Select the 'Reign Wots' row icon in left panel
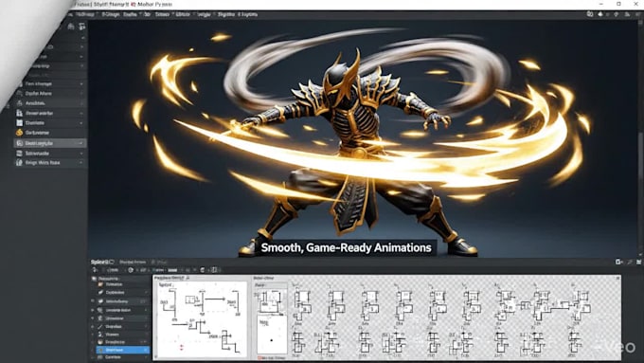The image size is (644, 363). pyautogui.click(x=19, y=163)
